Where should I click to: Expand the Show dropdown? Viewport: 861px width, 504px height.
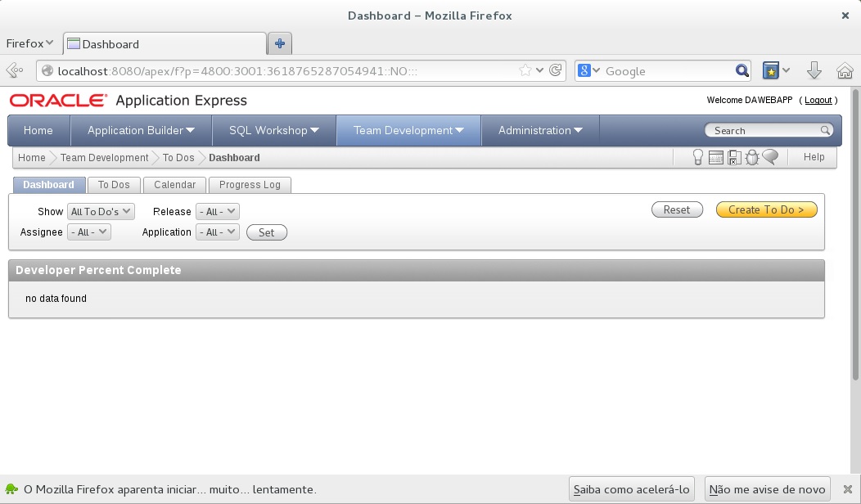101,212
